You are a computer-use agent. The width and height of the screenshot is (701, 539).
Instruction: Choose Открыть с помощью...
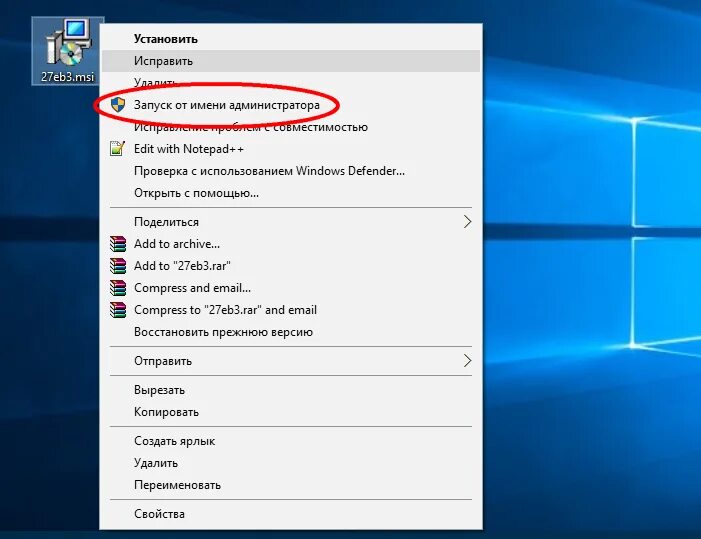[x=291, y=193]
